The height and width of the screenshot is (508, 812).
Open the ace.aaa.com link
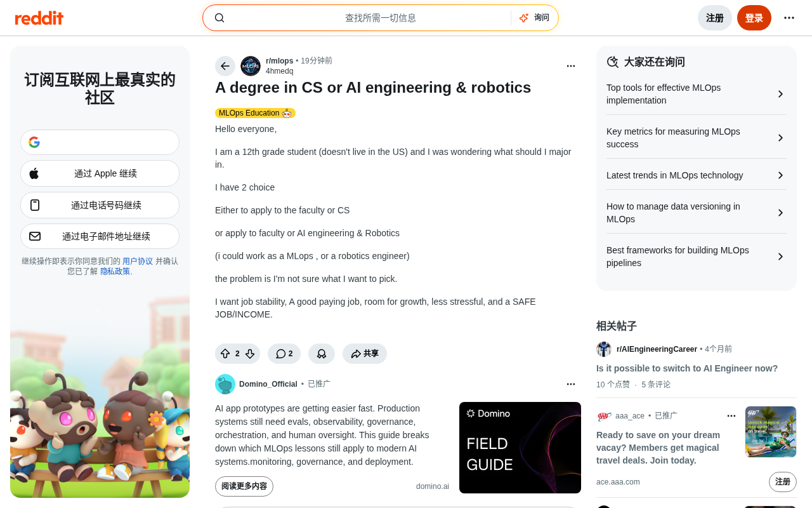[618, 482]
